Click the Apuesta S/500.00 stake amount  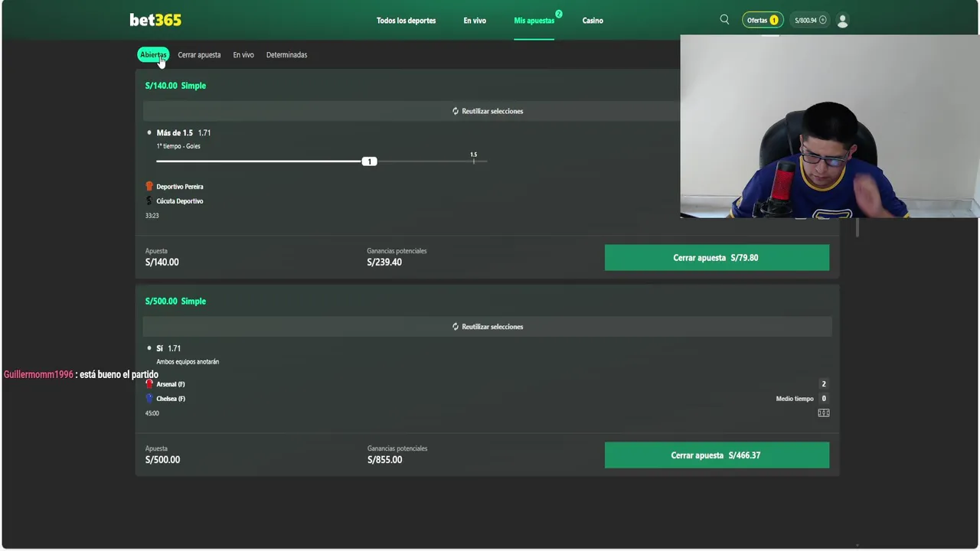point(162,460)
